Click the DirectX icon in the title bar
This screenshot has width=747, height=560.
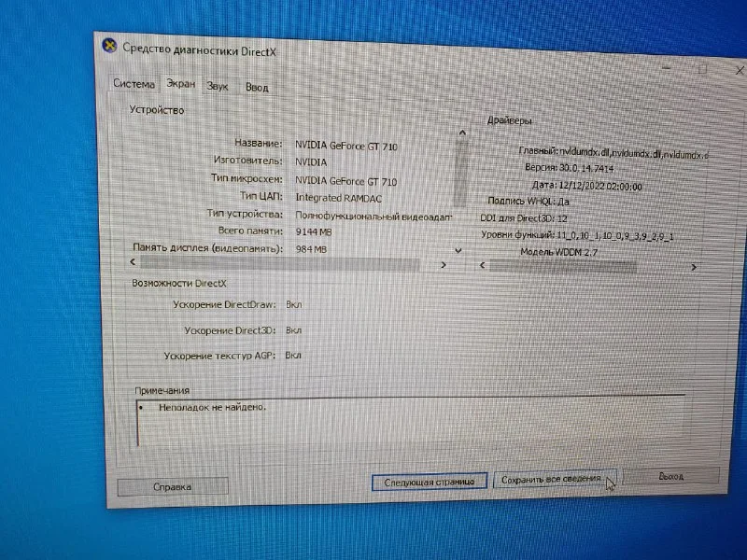point(110,46)
